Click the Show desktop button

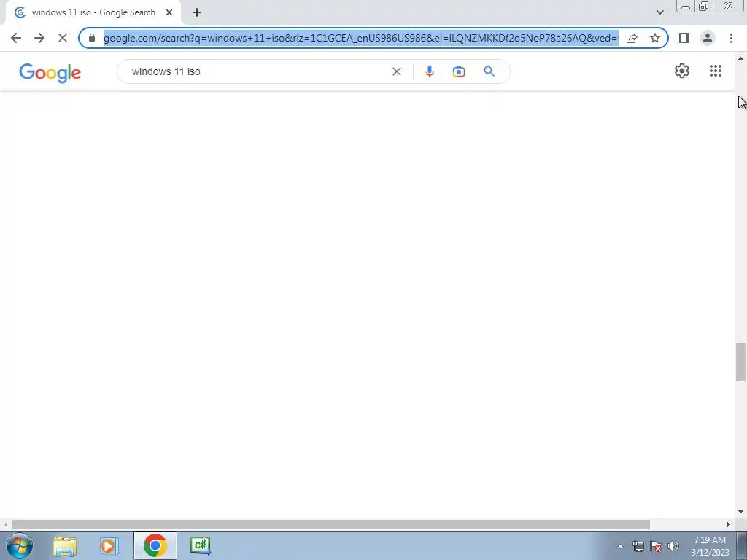[742, 545]
